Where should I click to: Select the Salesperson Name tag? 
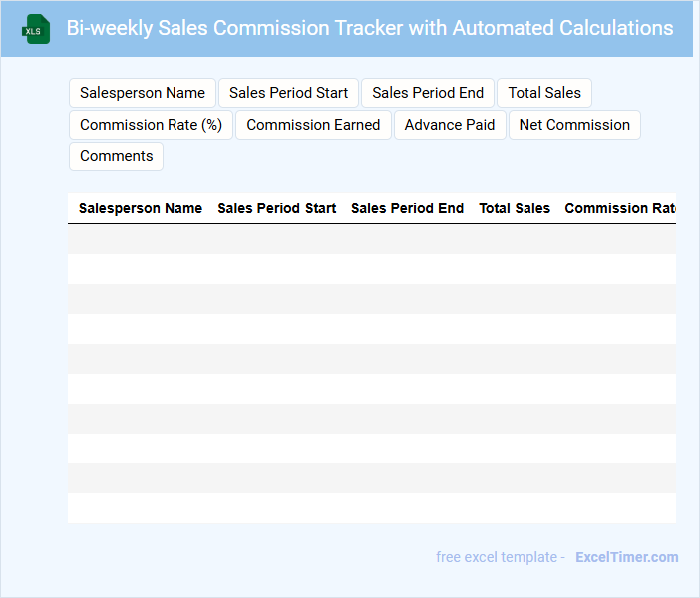143,93
